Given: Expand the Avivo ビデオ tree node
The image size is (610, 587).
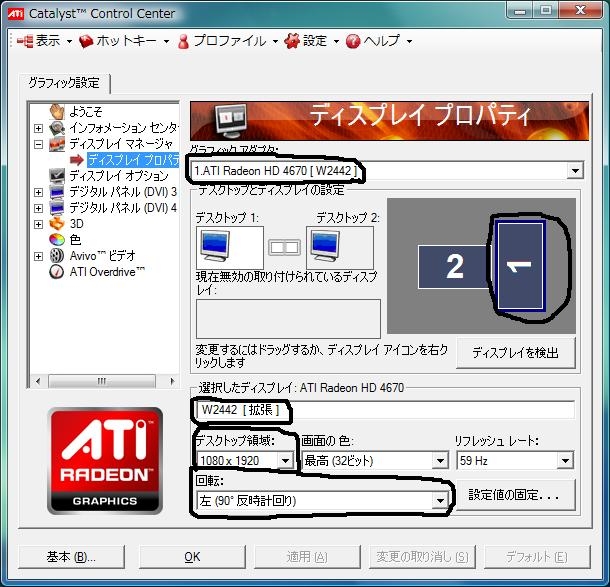Looking at the screenshot, I should [x=38, y=256].
